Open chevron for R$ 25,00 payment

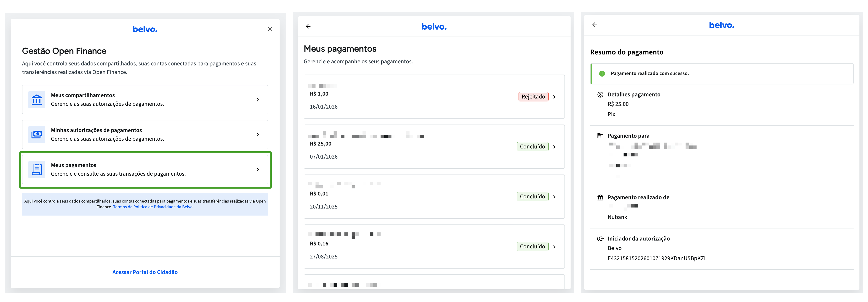coord(554,147)
